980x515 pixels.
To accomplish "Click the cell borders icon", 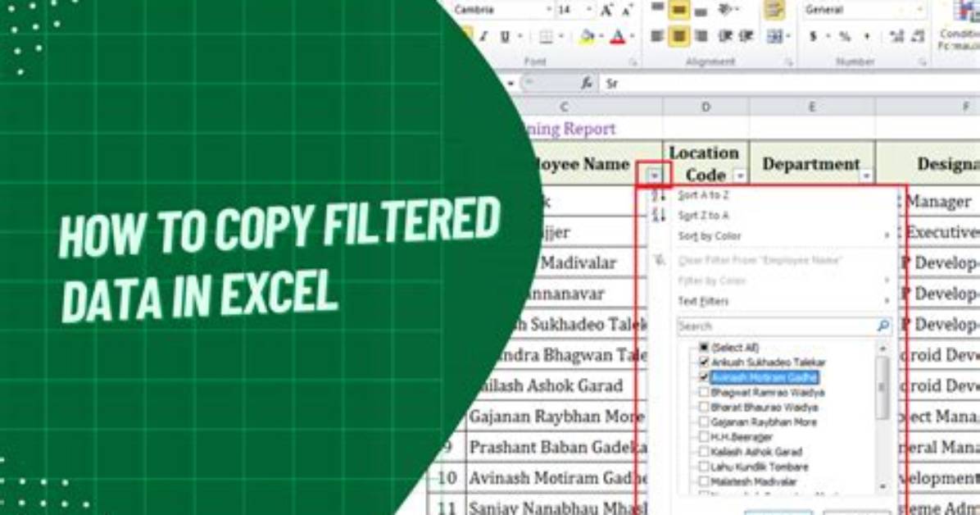I will click(x=546, y=37).
